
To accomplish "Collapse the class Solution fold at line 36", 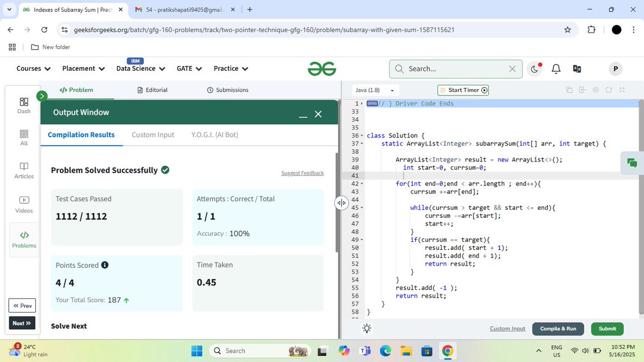I will coord(361,136).
